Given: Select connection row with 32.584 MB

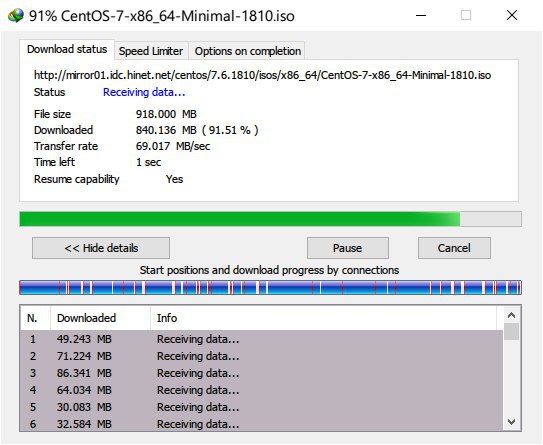Looking at the screenshot, I should point(261,423).
